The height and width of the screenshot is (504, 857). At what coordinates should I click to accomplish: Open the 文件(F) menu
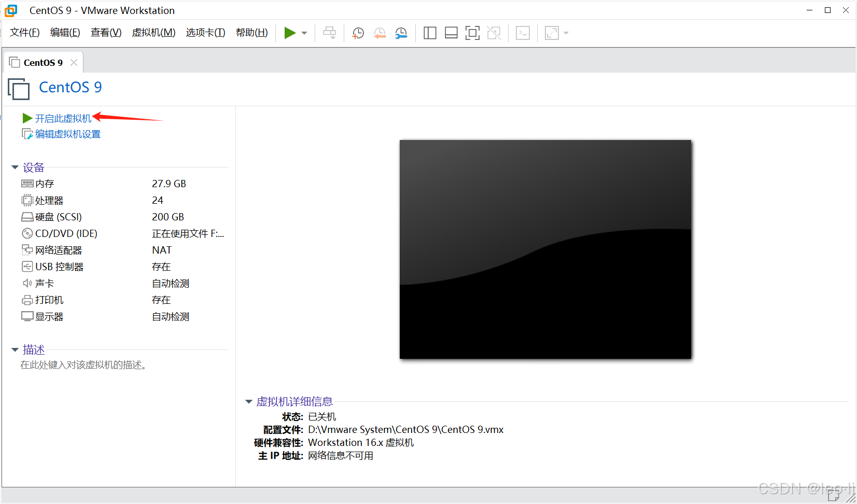(x=25, y=33)
